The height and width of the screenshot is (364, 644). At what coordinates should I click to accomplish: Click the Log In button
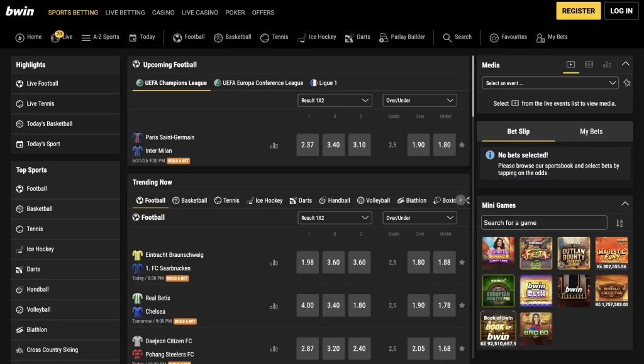click(x=621, y=11)
